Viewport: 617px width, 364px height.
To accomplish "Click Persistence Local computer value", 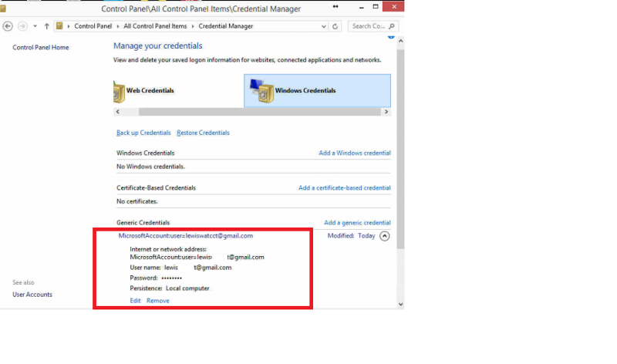I will tap(187, 288).
